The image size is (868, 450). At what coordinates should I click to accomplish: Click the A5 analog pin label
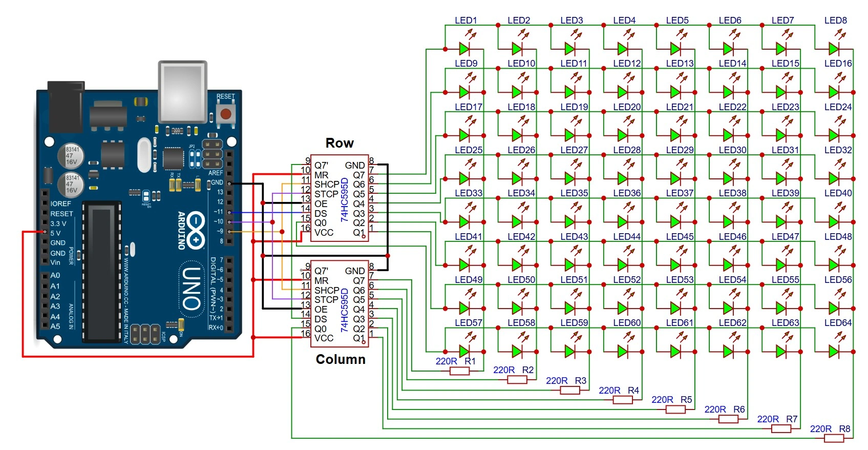55,326
